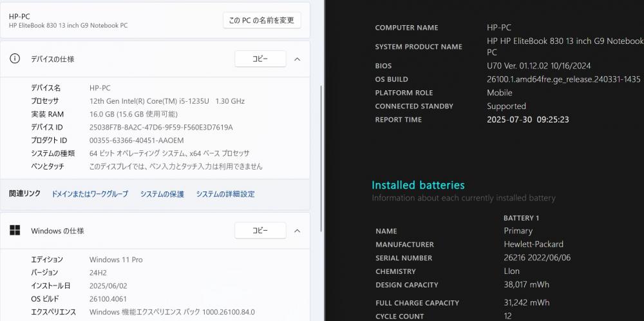This screenshot has height=321, width=644.
Task: Select the version value 24H2
Action: pos(98,273)
